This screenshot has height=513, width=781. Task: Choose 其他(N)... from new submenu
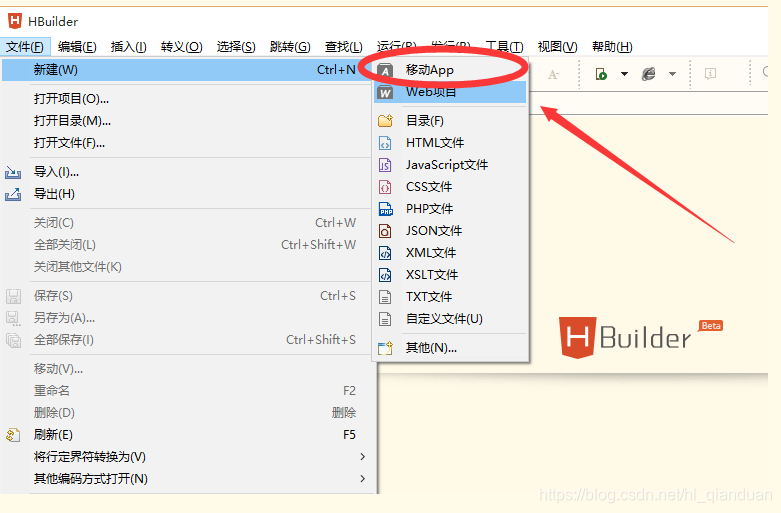click(450, 348)
